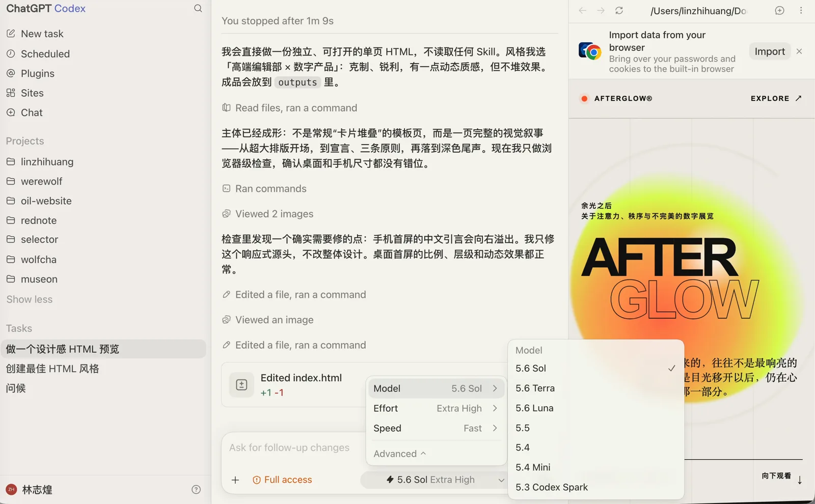Go forward in the built-in browser

pos(601,11)
